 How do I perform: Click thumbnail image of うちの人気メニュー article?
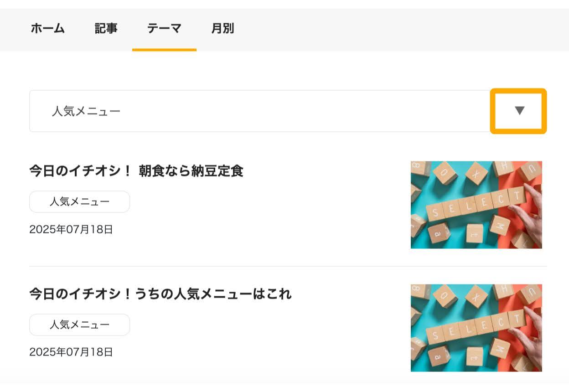click(x=476, y=328)
